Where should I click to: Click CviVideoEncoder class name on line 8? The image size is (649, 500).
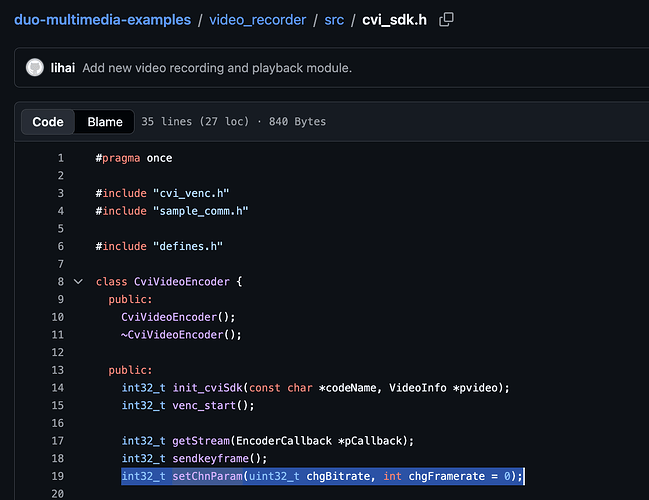click(x=182, y=281)
